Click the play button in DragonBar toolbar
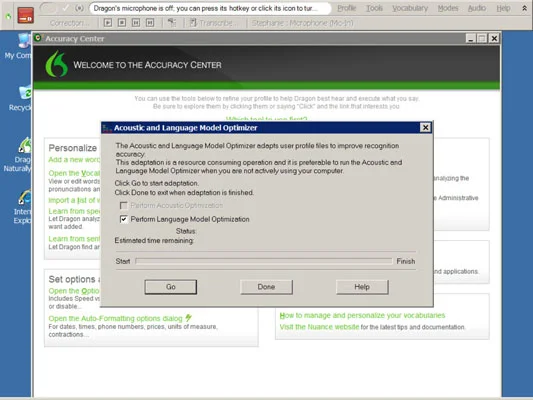 pyautogui.click(x=108, y=23)
